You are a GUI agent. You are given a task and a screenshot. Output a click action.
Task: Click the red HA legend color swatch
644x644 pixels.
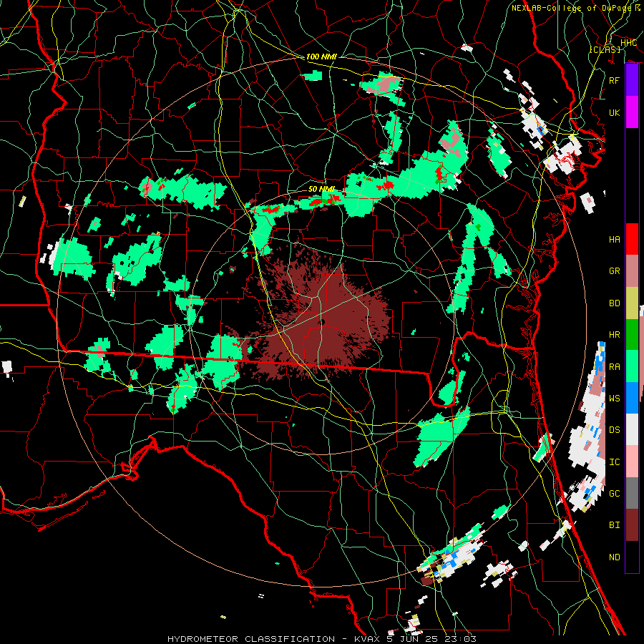632,239
